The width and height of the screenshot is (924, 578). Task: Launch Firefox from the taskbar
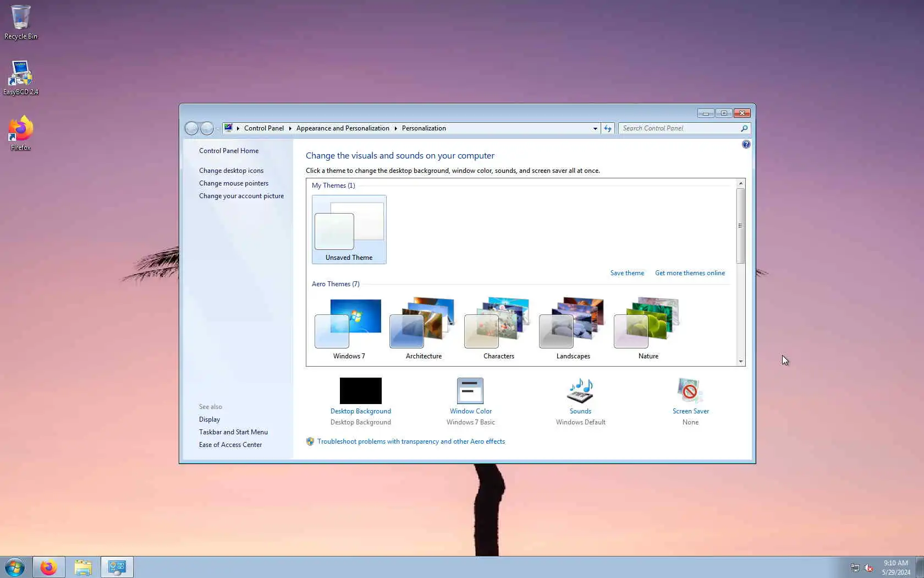click(x=48, y=567)
